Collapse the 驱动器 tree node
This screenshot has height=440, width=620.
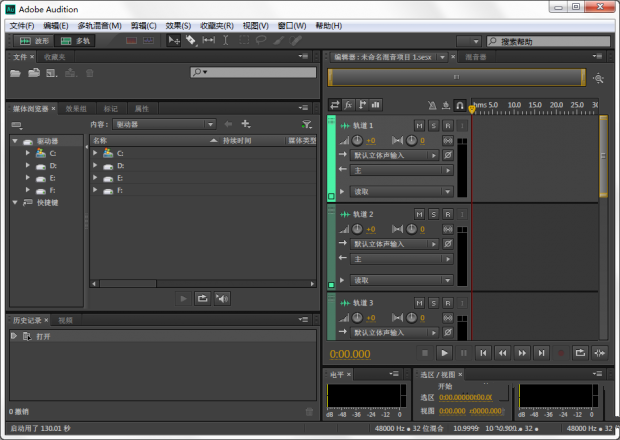tap(15, 141)
